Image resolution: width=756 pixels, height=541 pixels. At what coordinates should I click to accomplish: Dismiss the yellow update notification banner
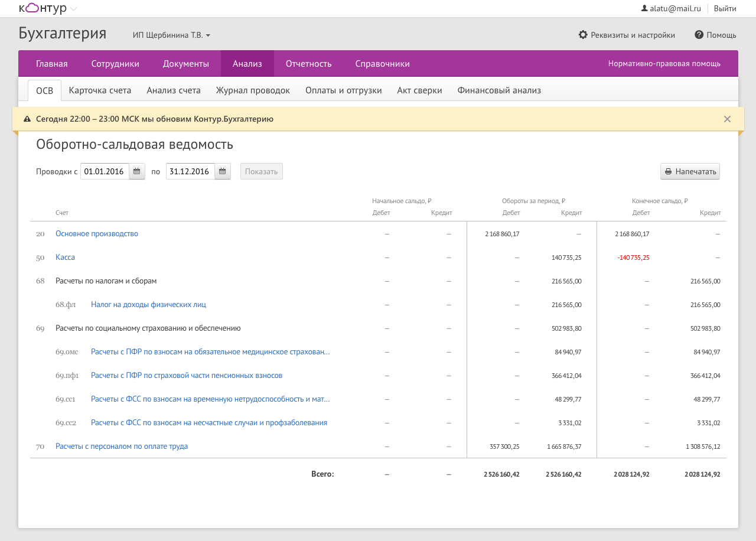coord(727,119)
